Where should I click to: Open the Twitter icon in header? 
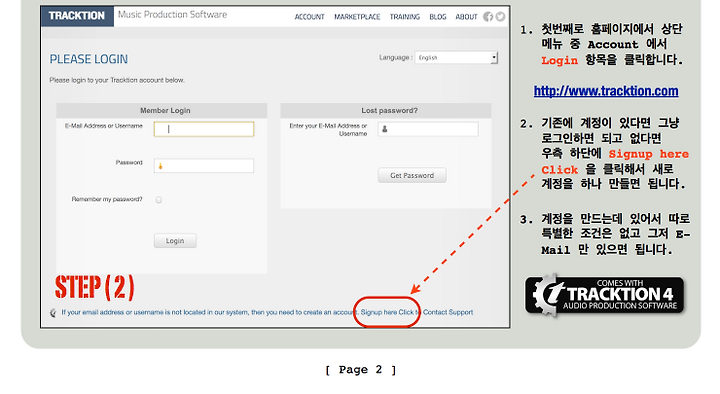[x=500, y=17]
